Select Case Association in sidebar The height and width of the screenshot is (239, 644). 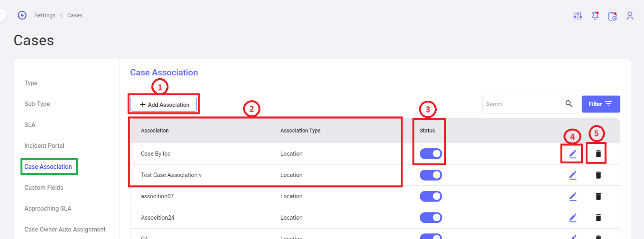point(48,166)
